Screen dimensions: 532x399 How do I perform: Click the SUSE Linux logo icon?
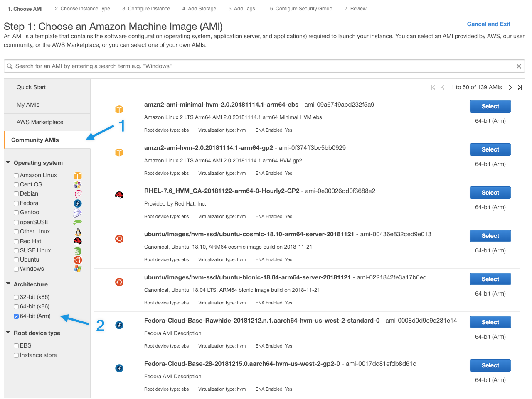tap(78, 251)
